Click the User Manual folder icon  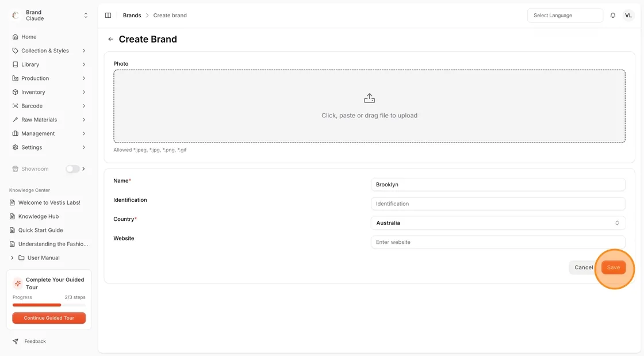point(21,258)
